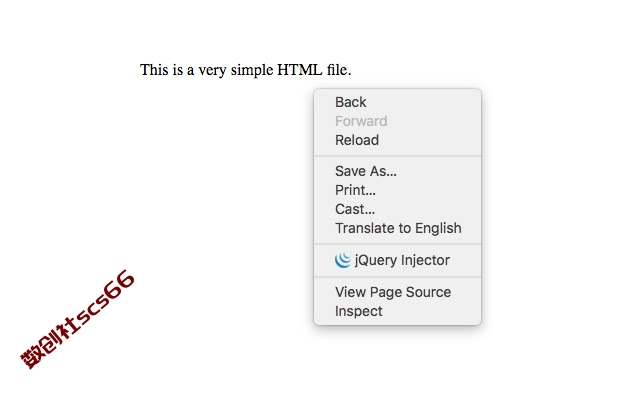The height and width of the screenshot is (400, 640).
Task: Click the word "simple" in the page sentence
Action: click(x=252, y=71)
